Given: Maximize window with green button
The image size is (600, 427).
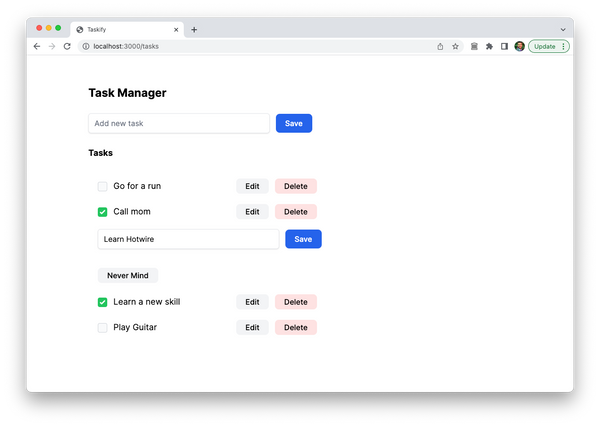Looking at the screenshot, I should [x=58, y=28].
